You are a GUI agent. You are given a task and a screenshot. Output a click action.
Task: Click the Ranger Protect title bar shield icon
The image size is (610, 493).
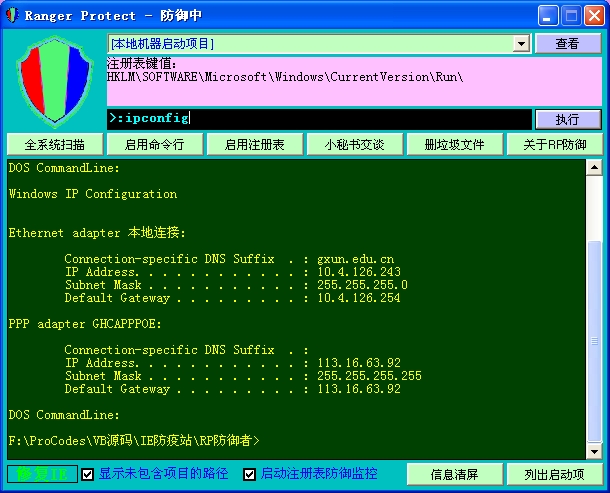12,15
